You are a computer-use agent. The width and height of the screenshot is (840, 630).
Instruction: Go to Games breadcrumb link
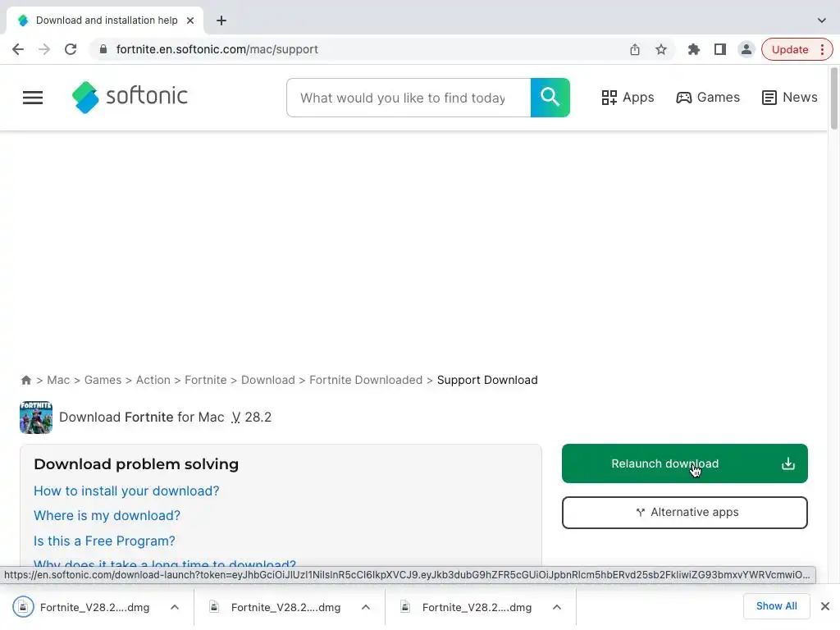(103, 381)
